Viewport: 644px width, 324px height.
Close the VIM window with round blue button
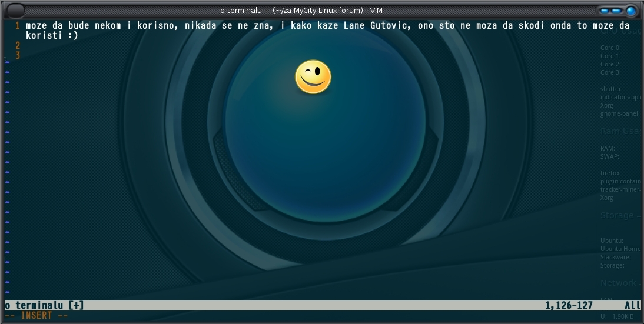[x=631, y=11]
